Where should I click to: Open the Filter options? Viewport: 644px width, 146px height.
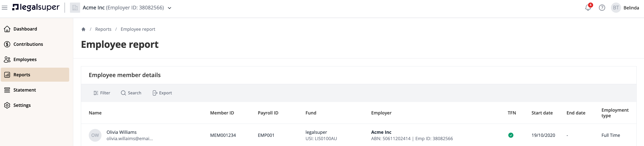click(x=102, y=93)
